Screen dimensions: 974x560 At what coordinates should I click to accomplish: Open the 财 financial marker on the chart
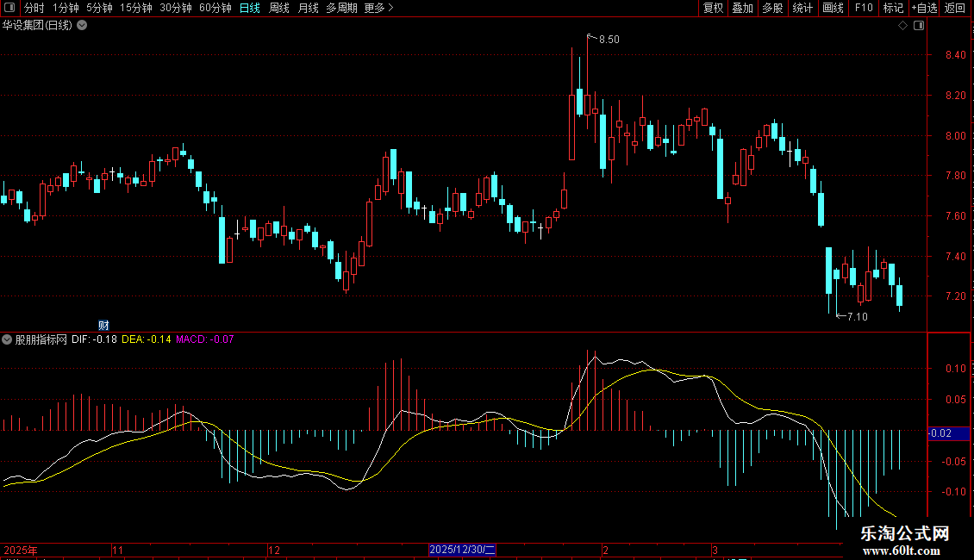click(103, 325)
